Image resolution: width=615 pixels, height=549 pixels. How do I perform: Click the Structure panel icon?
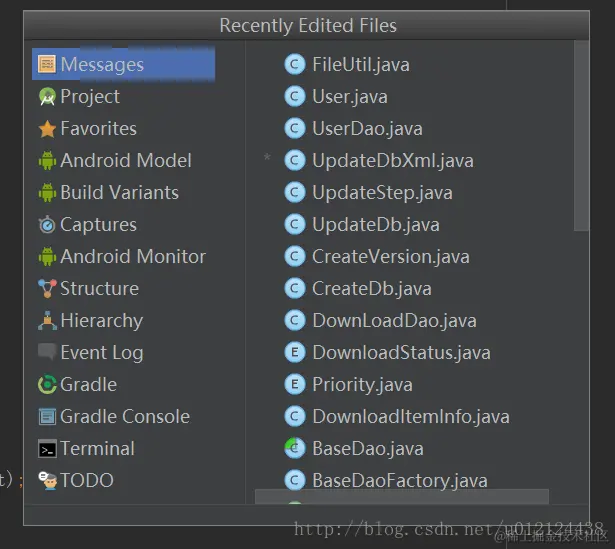pos(47,289)
